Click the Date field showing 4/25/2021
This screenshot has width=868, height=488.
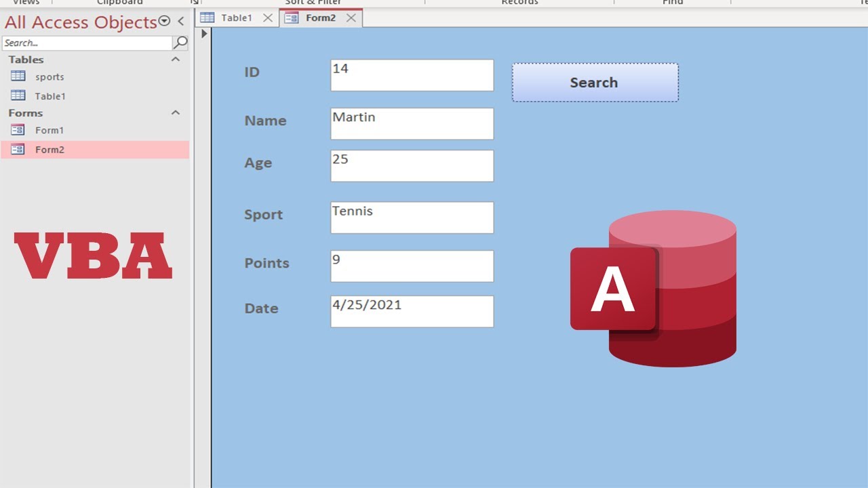[x=412, y=311]
